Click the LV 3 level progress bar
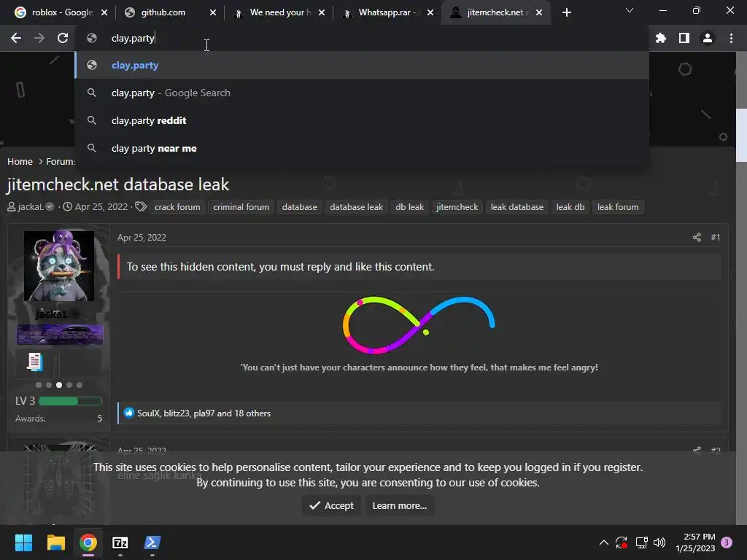The width and height of the screenshot is (747, 560). [x=70, y=401]
